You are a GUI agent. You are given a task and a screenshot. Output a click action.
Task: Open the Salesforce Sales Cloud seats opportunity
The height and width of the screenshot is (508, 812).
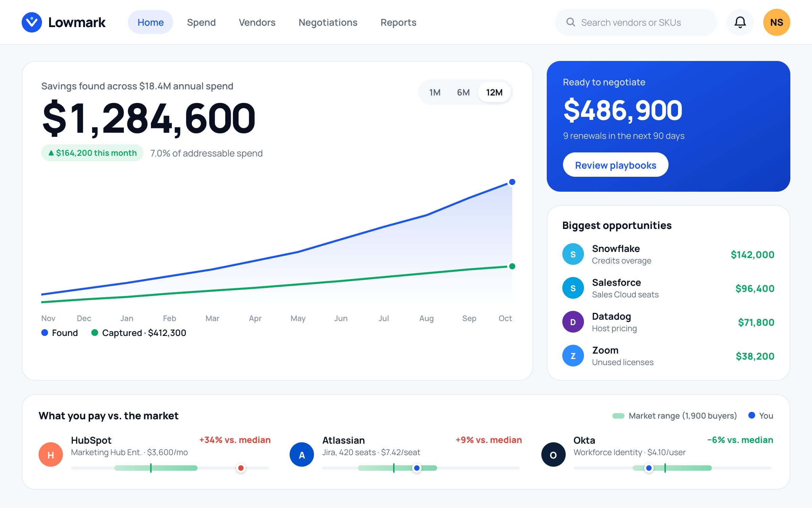[x=668, y=288]
